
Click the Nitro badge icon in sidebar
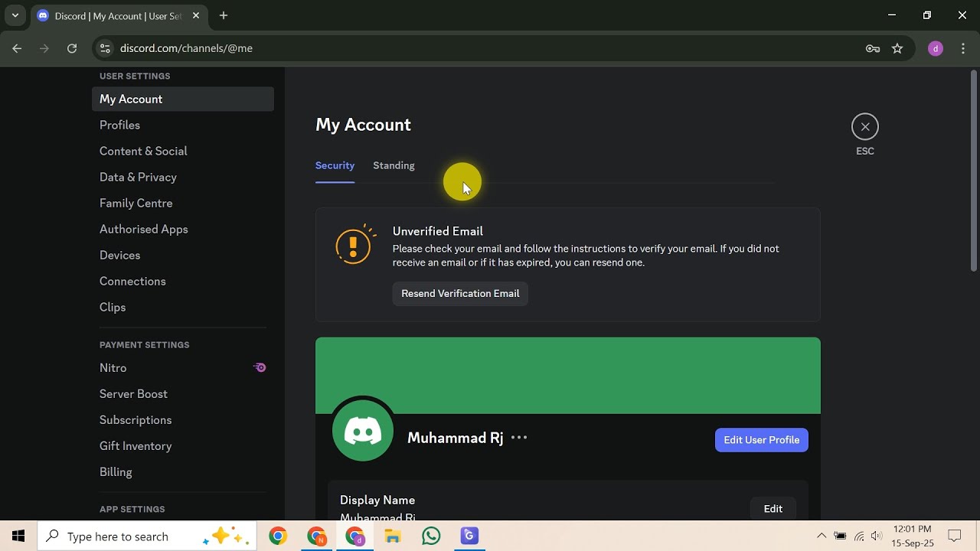pos(260,368)
